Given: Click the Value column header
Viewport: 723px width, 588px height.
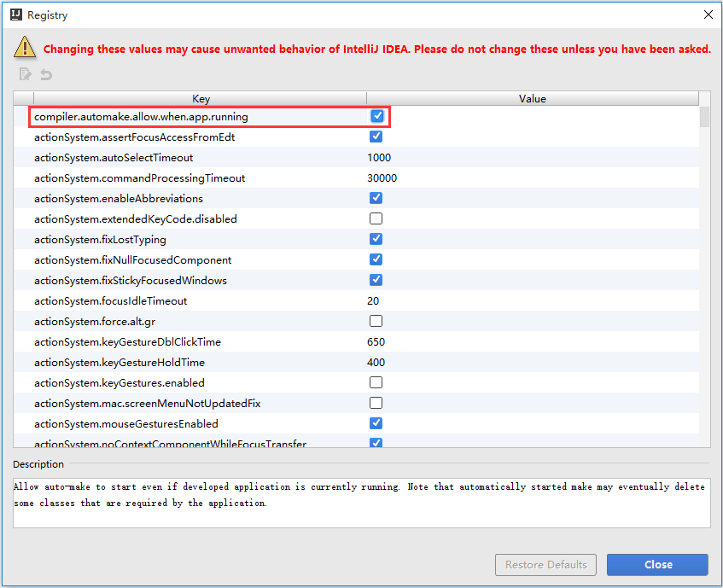Looking at the screenshot, I should pos(533,99).
